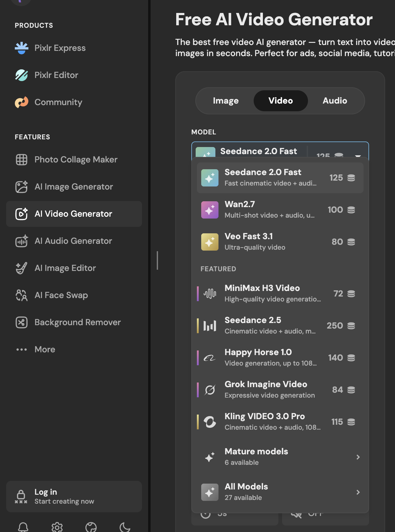
Task: Select the Happy Horse 1.0 model
Action: pyautogui.click(x=280, y=358)
